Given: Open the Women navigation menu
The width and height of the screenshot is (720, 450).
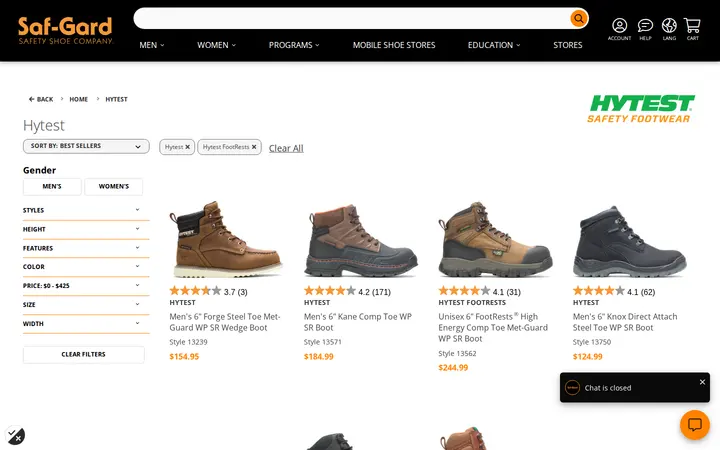Looking at the screenshot, I should [x=216, y=45].
